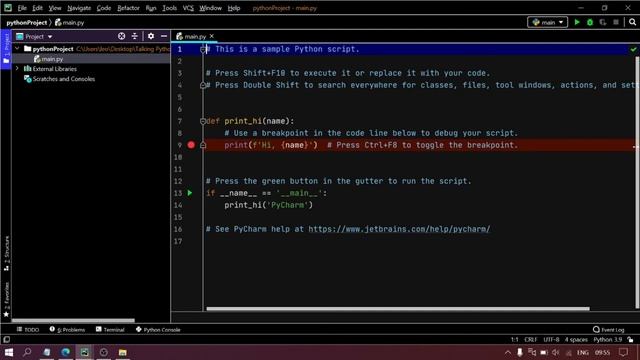
Task: Click the 1:1 cursor position indicator
Action: point(514,340)
